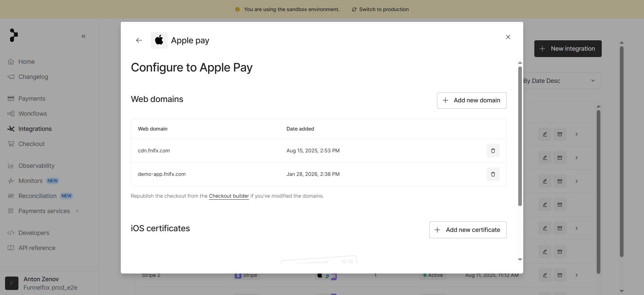Click the dialog scrollbar down arrow
The height and width of the screenshot is (295, 644).
[x=520, y=259]
